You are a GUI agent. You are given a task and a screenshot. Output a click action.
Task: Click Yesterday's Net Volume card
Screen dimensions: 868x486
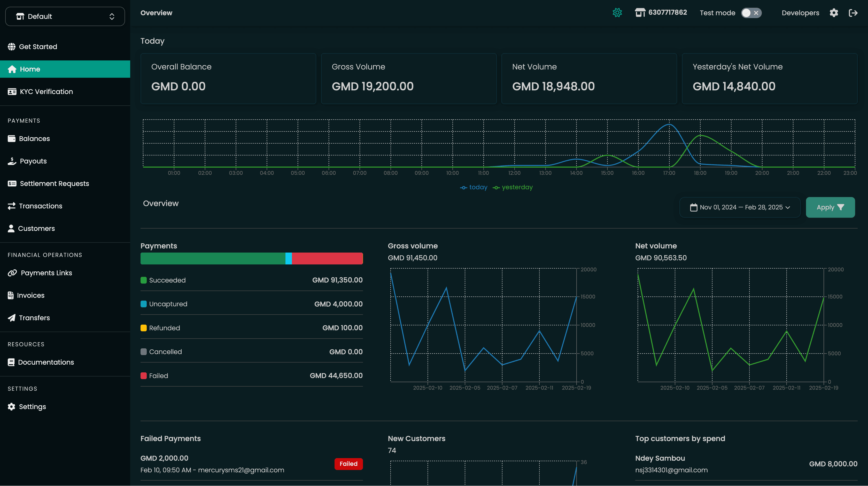[770, 79]
